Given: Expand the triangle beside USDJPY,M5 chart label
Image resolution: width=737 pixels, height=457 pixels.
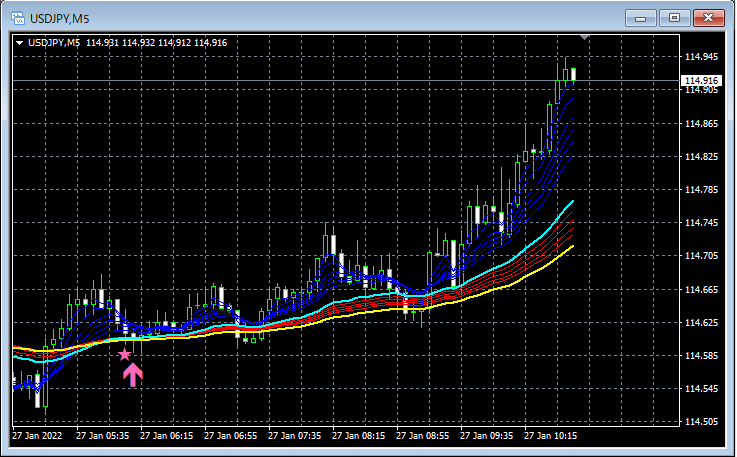Looking at the screenshot, I should pos(20,43).
